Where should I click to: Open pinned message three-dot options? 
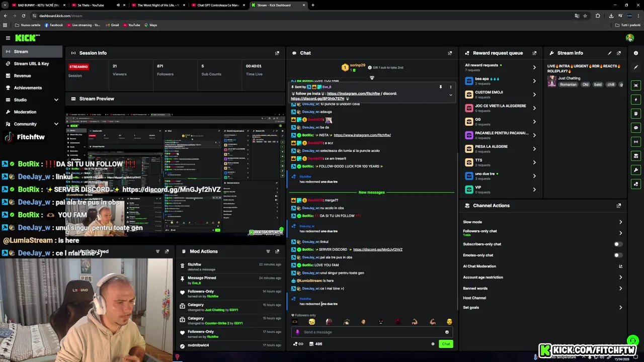(x=451, y=87)
